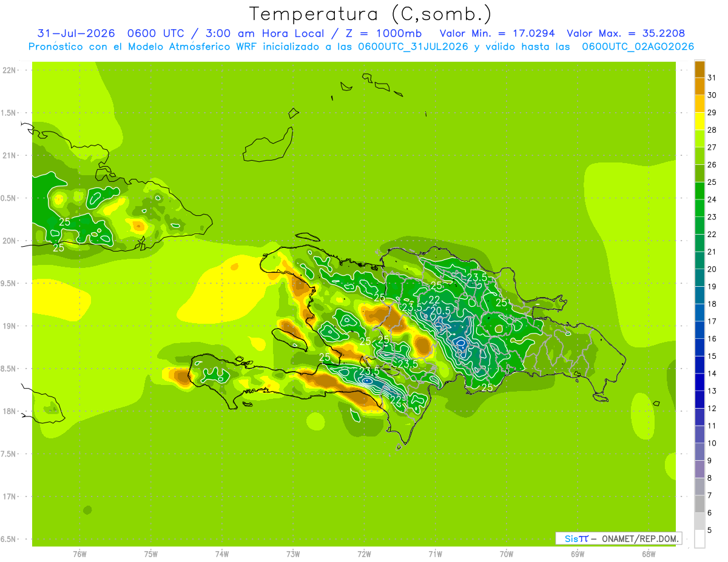The image size is (728, 562).
Task: Click the "73W" longitude axis label
Action: point(293,554)
